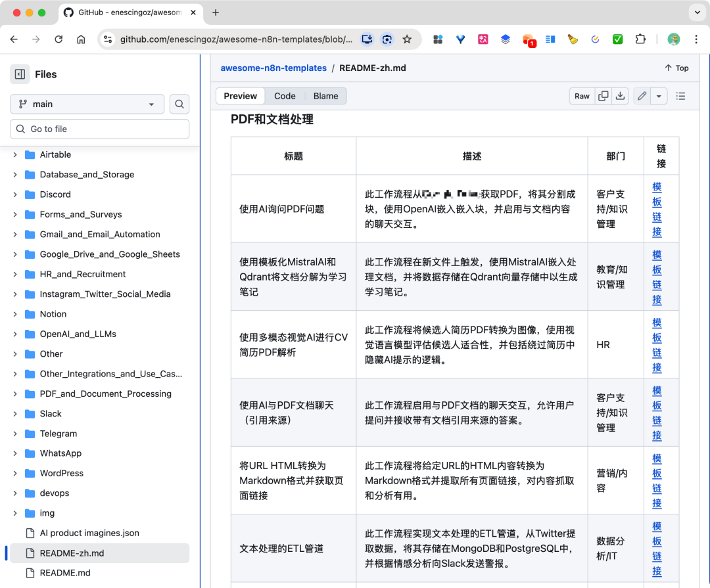Image resolution: width=710 pixels, height=588 pixels.
Task: Collapse the Files side panel icon
Action: [20, 74]
